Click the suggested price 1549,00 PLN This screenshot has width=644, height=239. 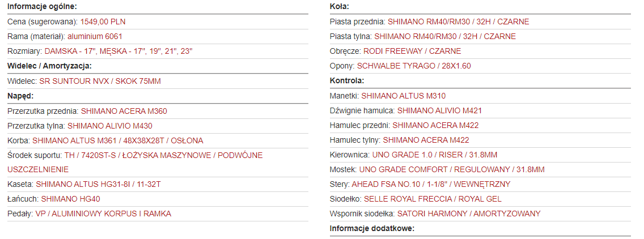[x=103, y=22]
